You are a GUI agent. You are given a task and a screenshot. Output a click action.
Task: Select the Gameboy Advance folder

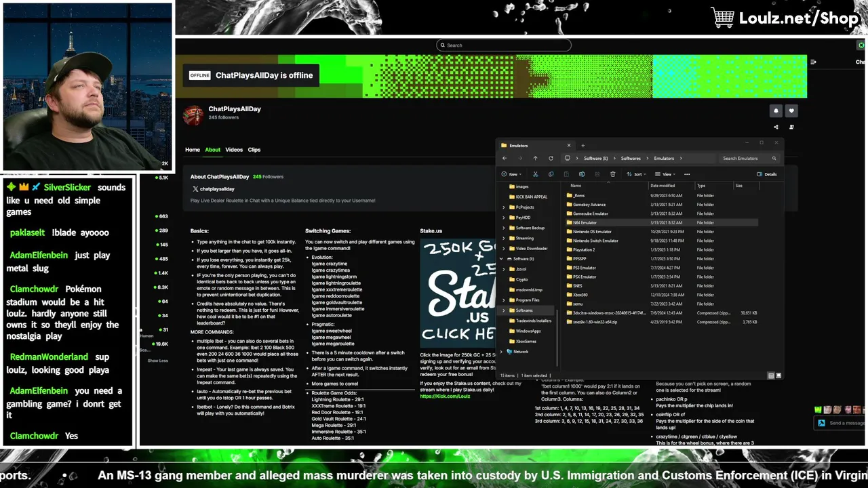point(662,204)
